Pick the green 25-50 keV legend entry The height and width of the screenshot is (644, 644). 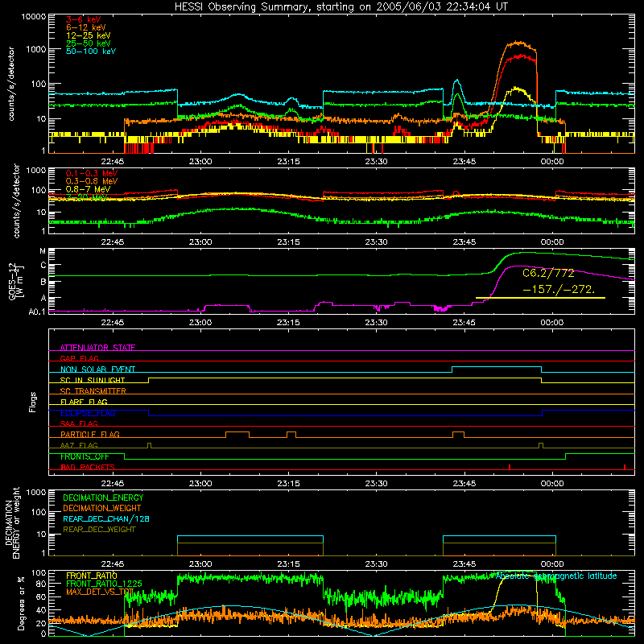(89, 43)
